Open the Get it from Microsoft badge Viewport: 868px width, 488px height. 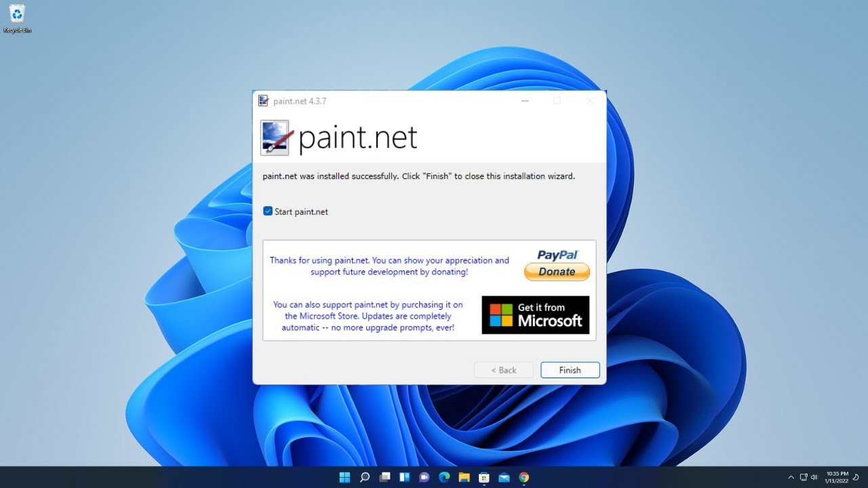pyautogui.click(x=536, y=314)
